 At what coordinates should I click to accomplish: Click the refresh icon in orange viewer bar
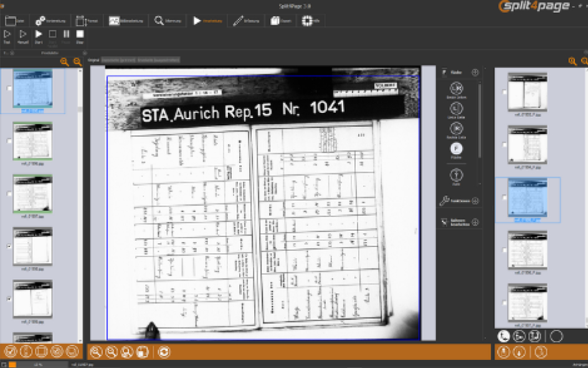pos(164,352)
